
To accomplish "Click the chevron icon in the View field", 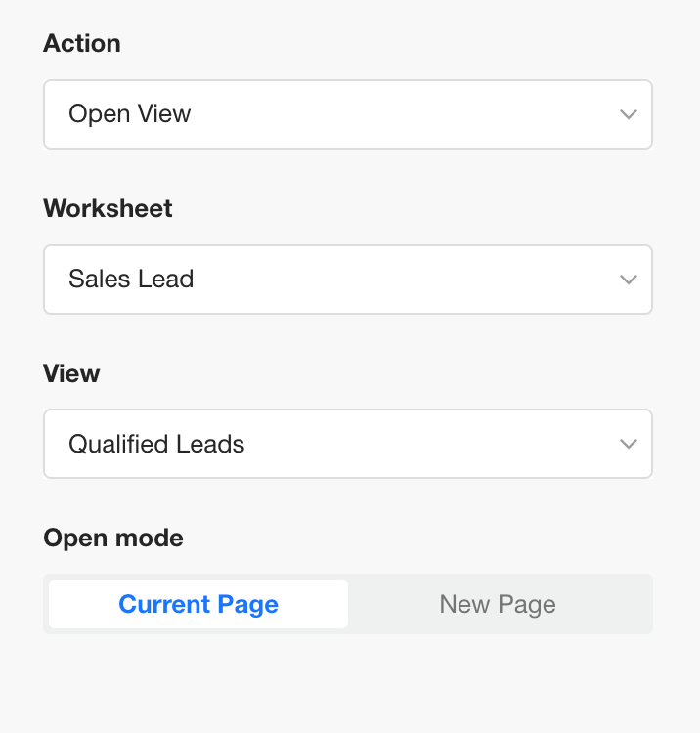I will (629, 445).
